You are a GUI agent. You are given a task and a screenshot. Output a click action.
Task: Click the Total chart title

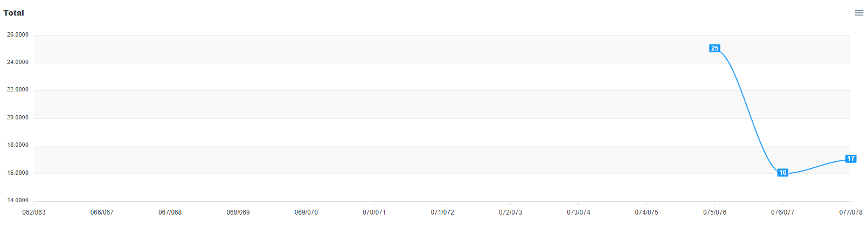(13, 13)
